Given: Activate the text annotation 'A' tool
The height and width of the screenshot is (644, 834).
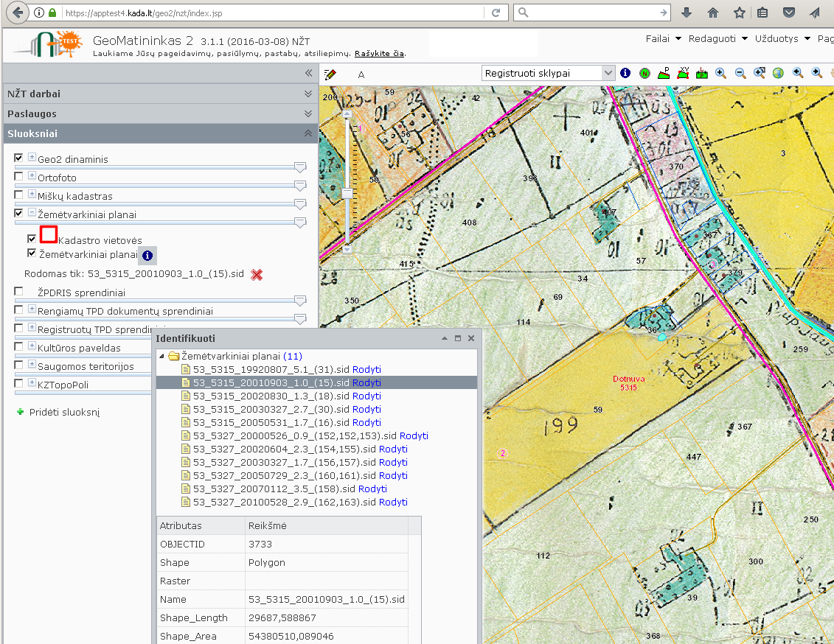Looking at the screenshot, I should pyautogui.click(x=361, y=75).
